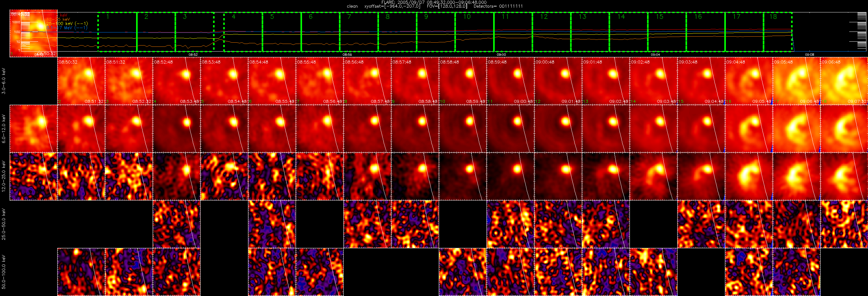The height and width of the screenshot is (296, 868).
Task: Select time interval 10 on the light curve
Action: [474, 32]
